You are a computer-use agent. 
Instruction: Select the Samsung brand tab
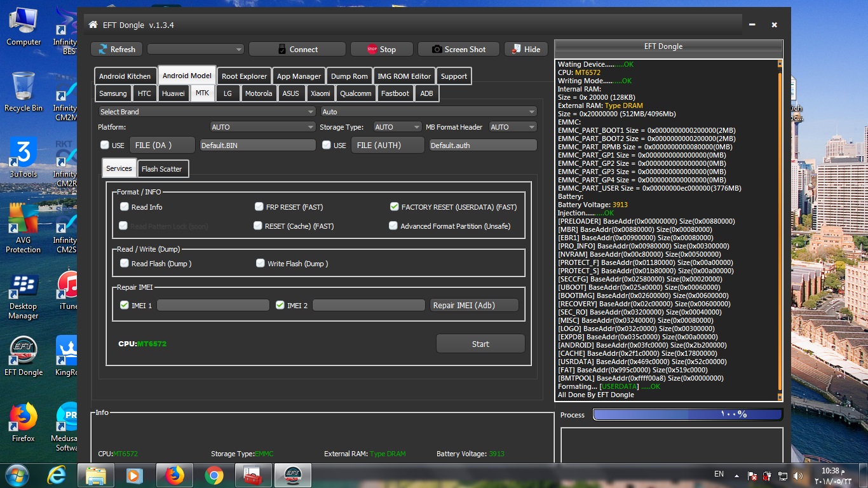(113, 93)
